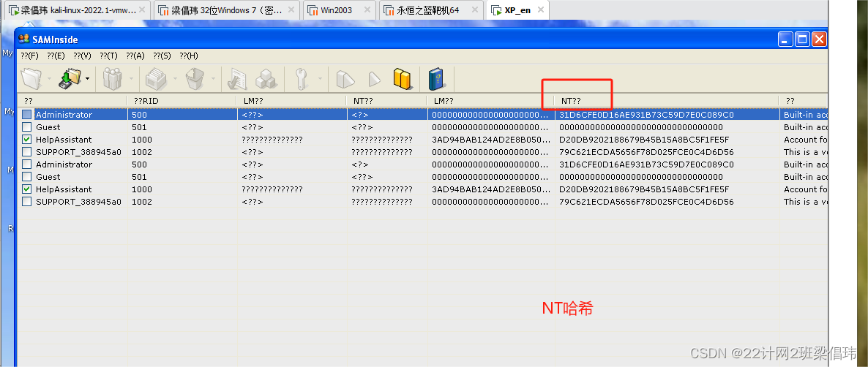Toggle checkbox of the last SUPPORT_388945a0 row
Screen dimensions: 868x367
tap(27, 202)
